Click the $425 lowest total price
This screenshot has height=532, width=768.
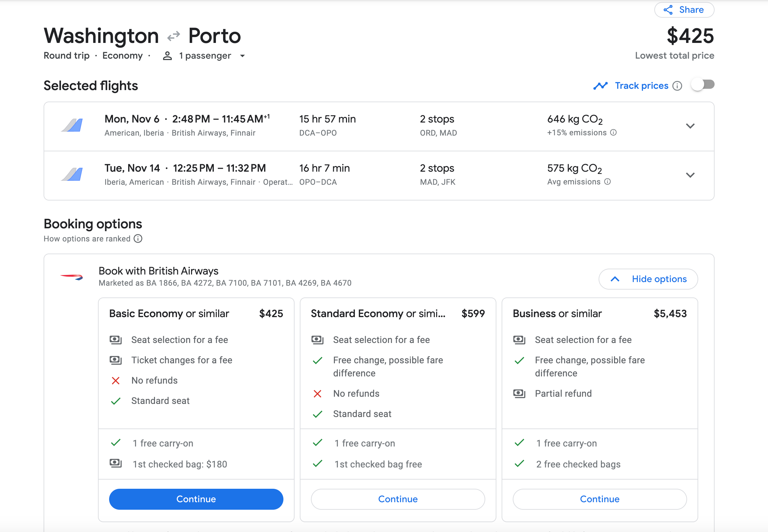coord(690,36)
